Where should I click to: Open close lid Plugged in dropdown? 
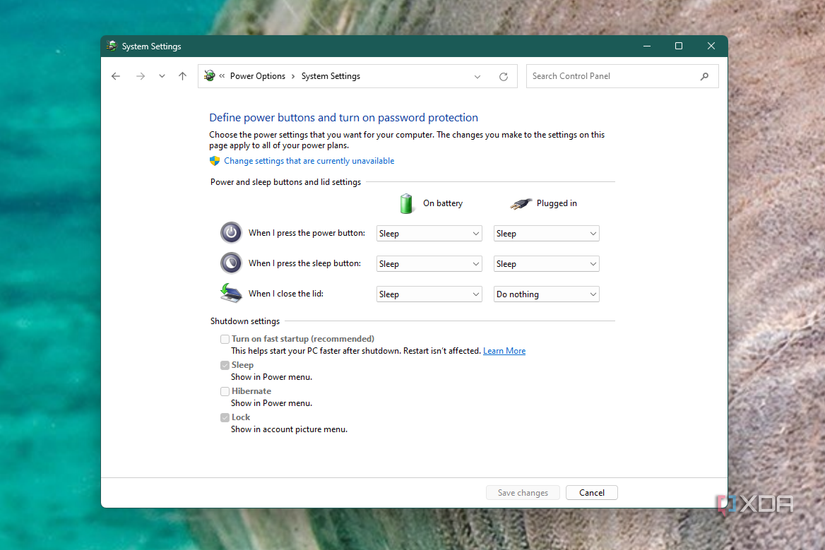coord(546,294)
